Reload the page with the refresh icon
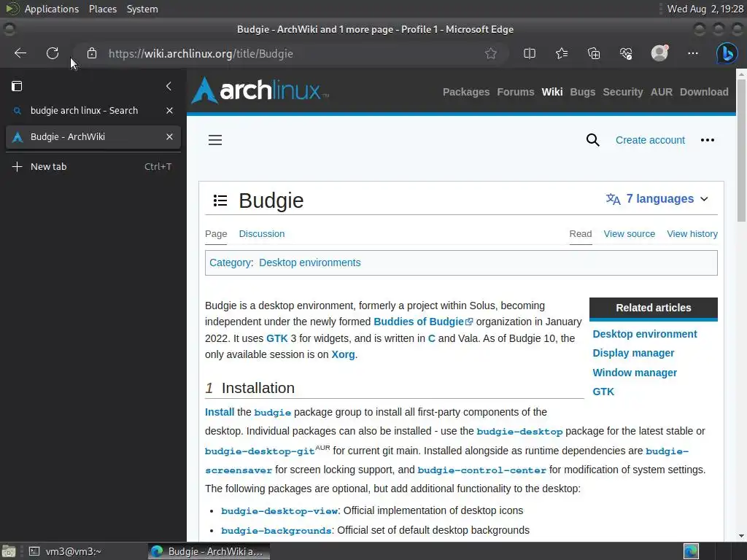The width and height of the screenshot is (747, 560). pyautogui.click(x=53, y=53)
